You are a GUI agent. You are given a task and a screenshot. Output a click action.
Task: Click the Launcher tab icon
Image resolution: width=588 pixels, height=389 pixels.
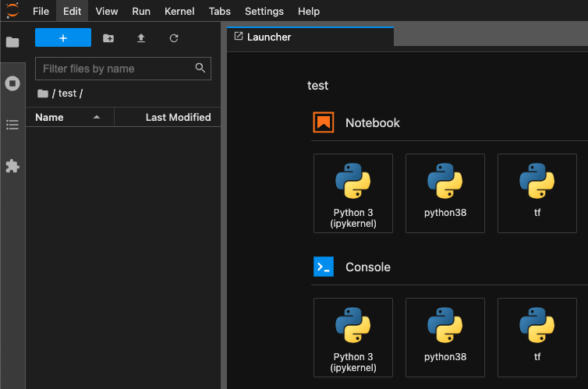239,37
